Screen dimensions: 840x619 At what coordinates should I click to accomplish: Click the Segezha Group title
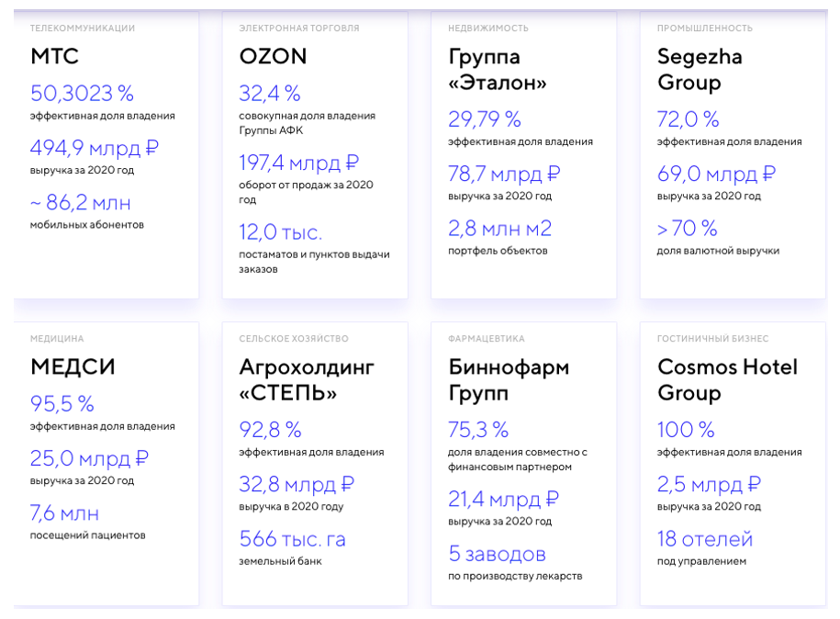[x=700, y=70]
